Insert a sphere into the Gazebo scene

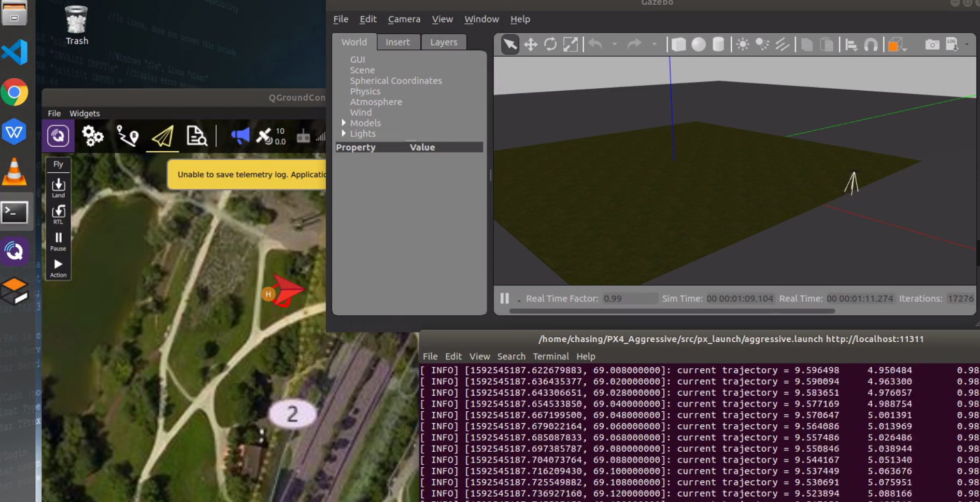tap(698, 45)
